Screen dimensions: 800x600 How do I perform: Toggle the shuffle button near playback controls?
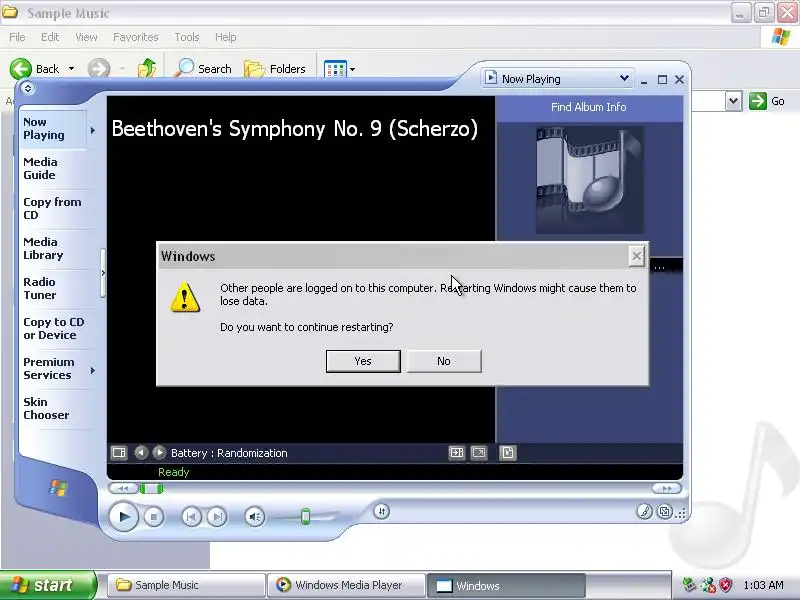[x=382, y=511]
